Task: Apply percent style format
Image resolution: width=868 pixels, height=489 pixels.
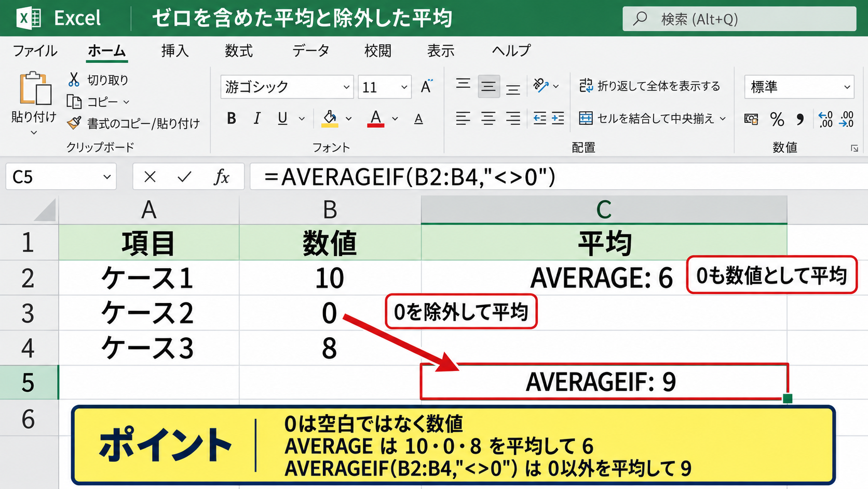Action: tap(777, 119)
